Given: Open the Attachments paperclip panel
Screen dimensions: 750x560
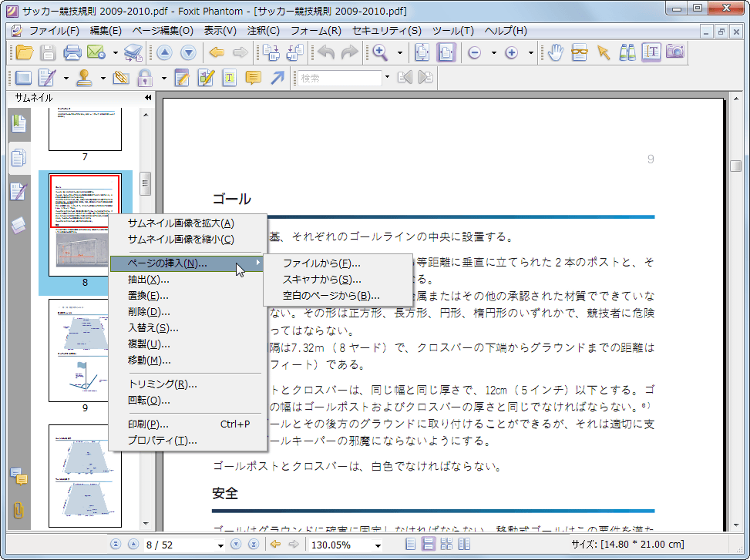Looking at the screenshot, I should click(18, 510).
